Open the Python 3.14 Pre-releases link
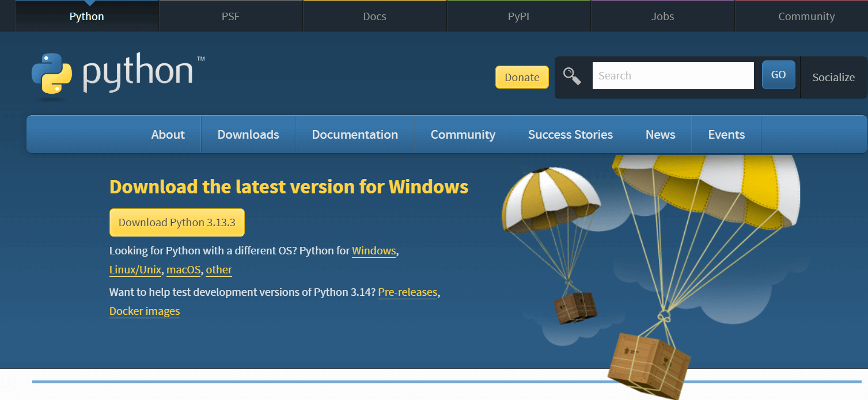The width and height of the screenshot is (868, 400). tap(407, 292)
